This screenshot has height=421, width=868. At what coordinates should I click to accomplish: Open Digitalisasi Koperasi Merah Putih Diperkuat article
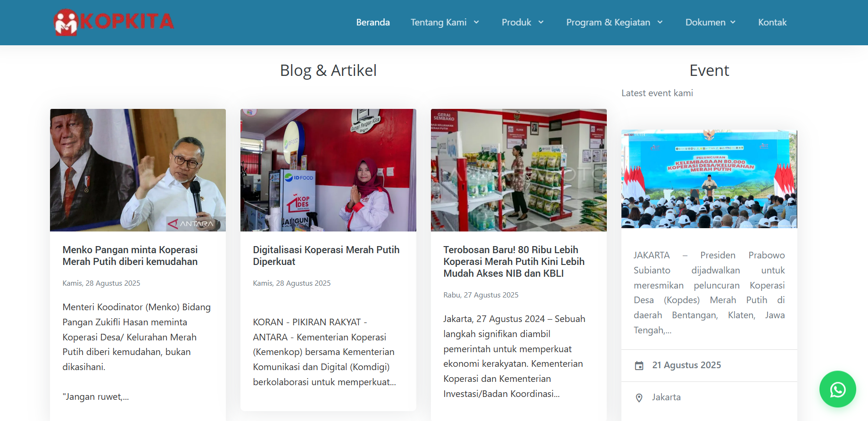click(326, 256)
